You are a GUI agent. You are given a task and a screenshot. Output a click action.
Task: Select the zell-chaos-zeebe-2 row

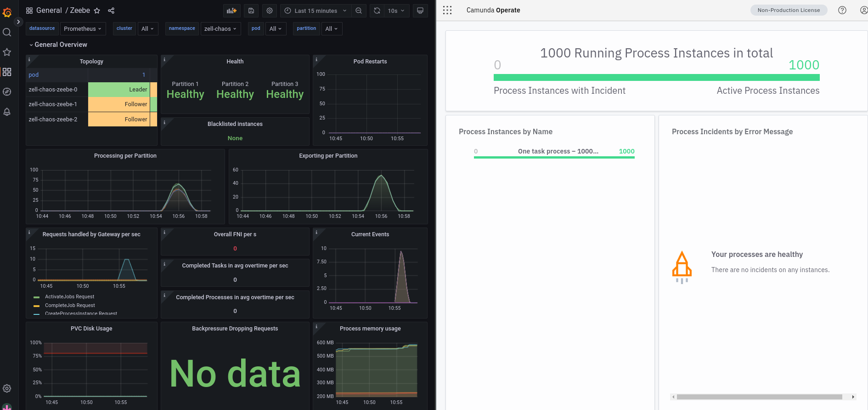click(x=91, y=119)
